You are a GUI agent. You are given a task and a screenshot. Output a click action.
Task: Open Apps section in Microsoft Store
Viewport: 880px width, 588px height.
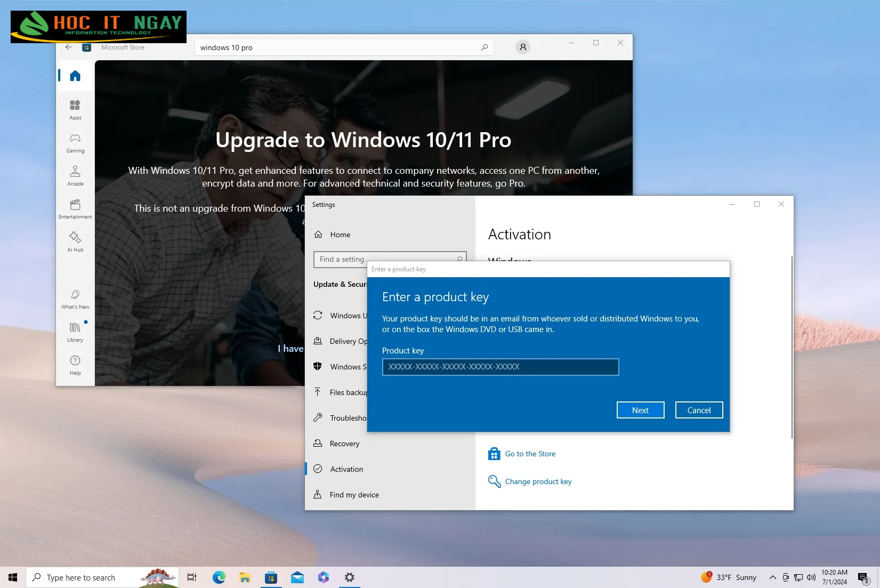point(75,109)
